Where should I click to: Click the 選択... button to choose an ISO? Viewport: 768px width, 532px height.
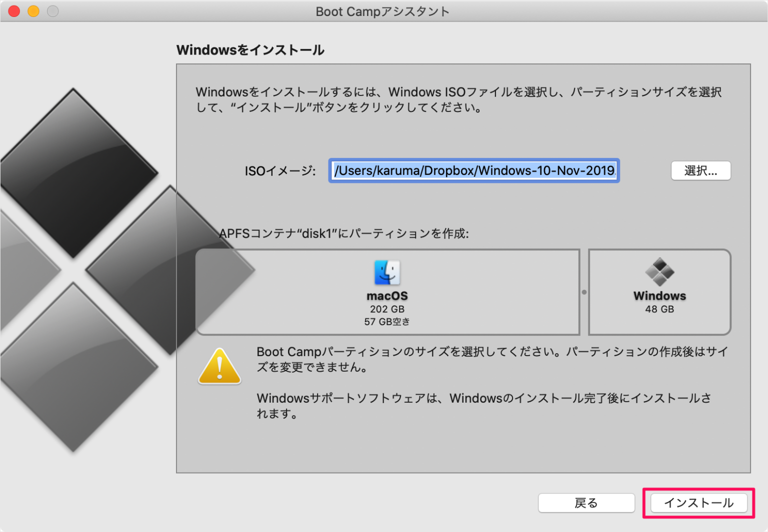click(700, 171)
